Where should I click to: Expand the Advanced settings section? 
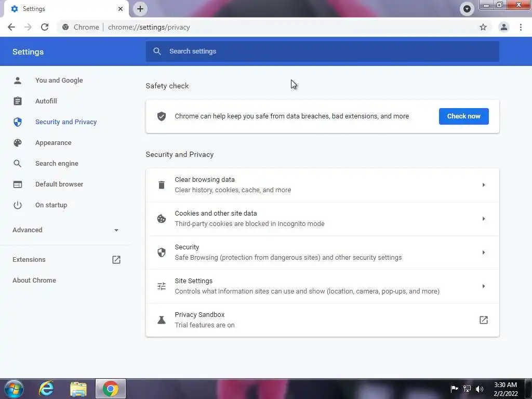coord(65,230)
